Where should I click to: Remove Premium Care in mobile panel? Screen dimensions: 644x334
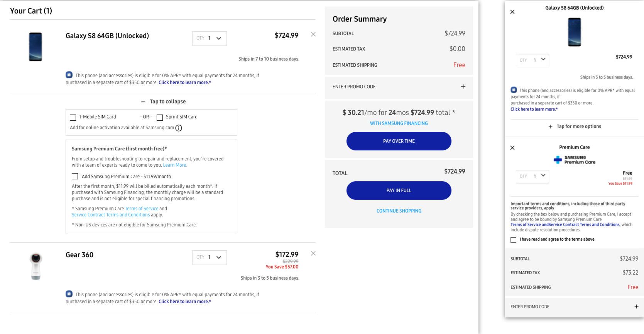coord(512,148)
